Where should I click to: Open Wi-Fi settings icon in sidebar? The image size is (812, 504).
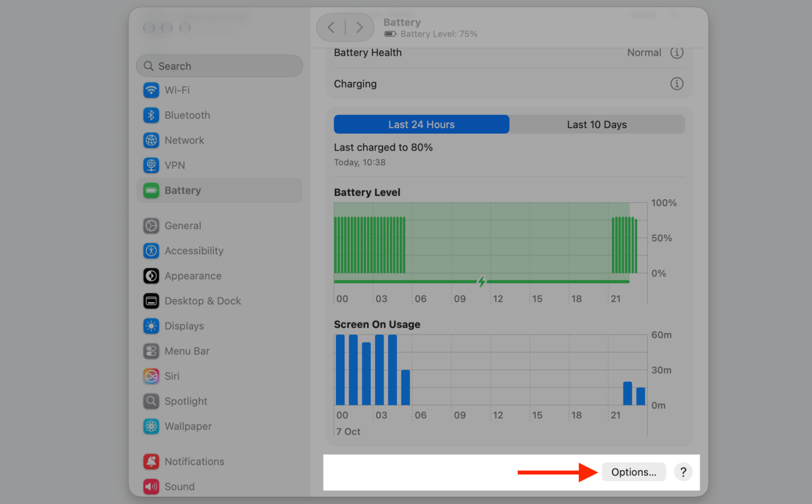tap(151, 90)
